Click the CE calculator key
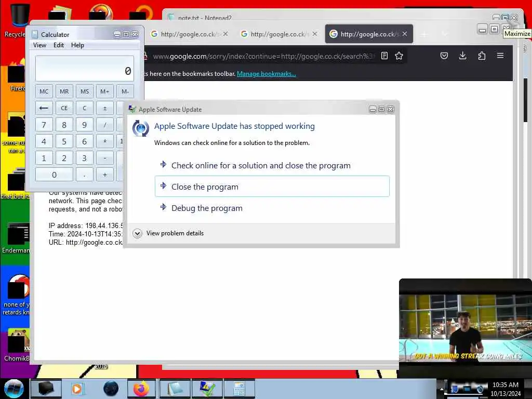Viewport: 532px width, 399px height. coord(64,108)
